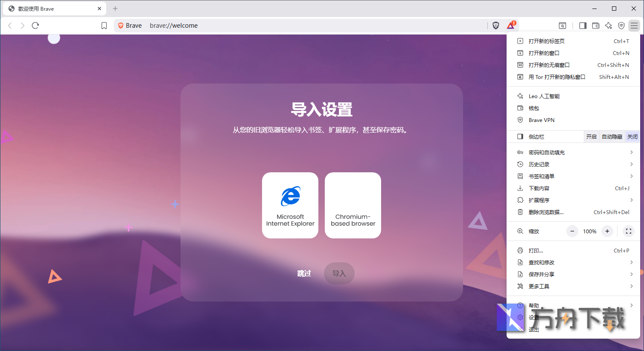Expand the 历史记录 submenu
Viewport: 644px width, 351px height.
tap(539, 164)
